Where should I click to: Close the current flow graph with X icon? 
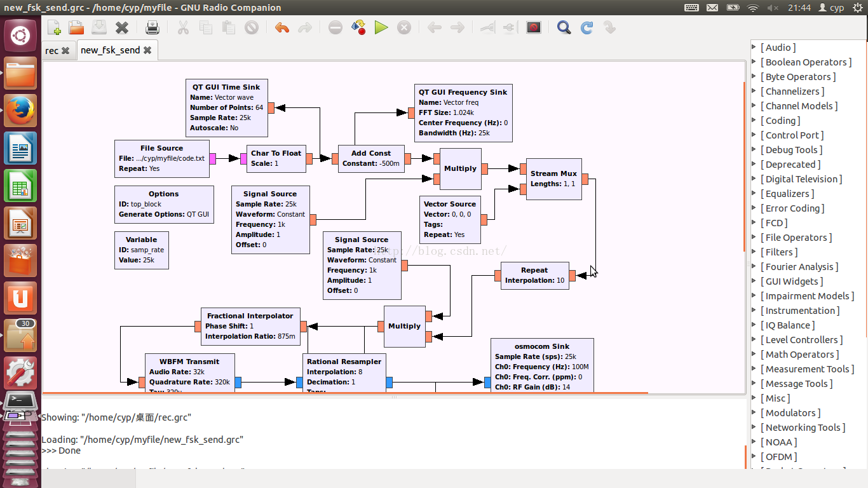point(122,27)
